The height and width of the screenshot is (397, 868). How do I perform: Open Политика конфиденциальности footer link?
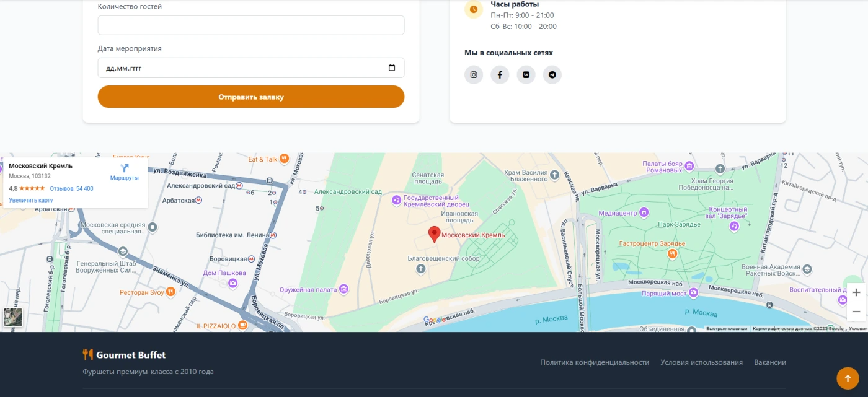pyautogui.click(x=595, y=362)
